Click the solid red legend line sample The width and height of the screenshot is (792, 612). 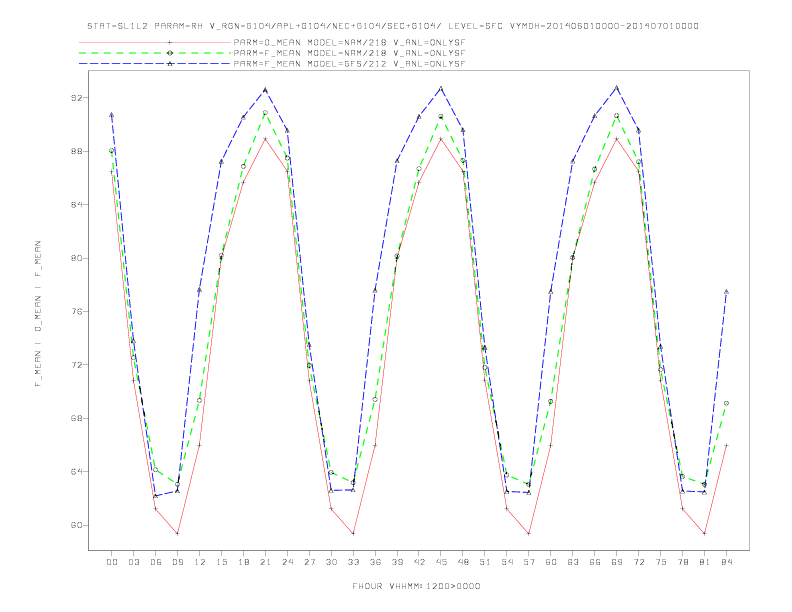155,43
